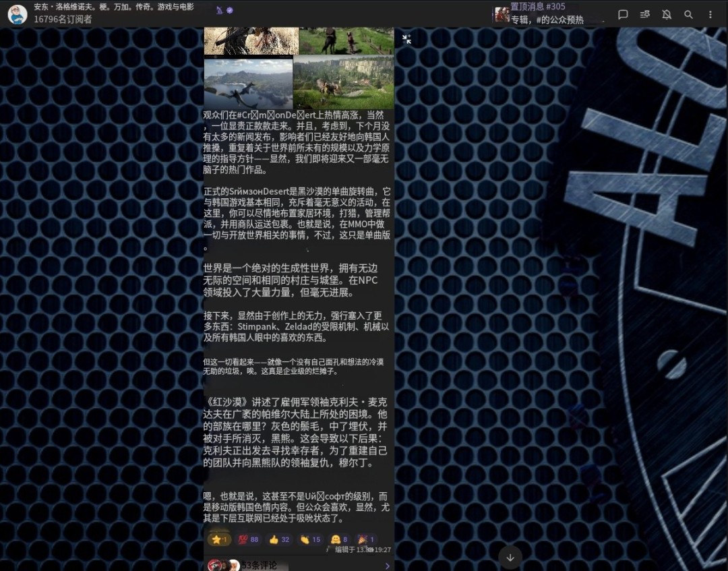Add the 100 points reaction with 88
728x571 pixels.
248,539
